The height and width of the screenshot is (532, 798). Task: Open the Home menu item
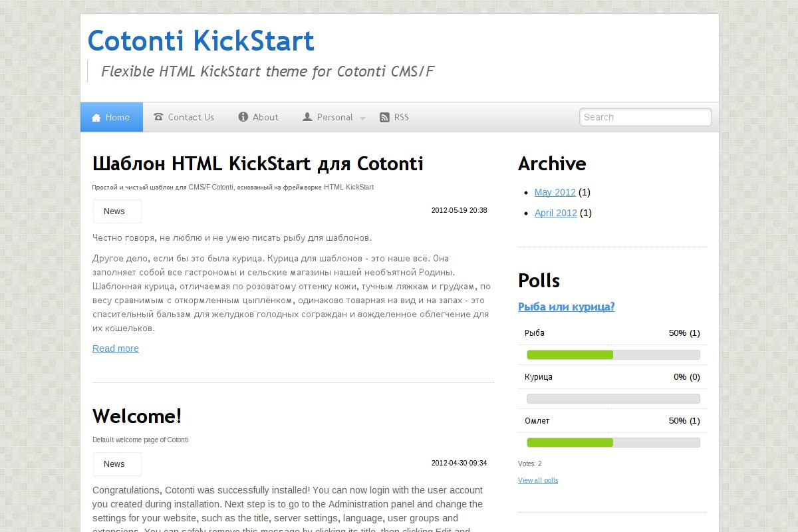[x=112, y=117]
